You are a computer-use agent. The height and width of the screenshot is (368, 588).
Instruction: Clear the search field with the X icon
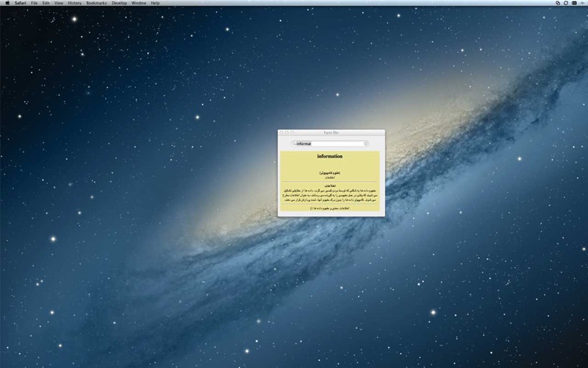point(365,144)
